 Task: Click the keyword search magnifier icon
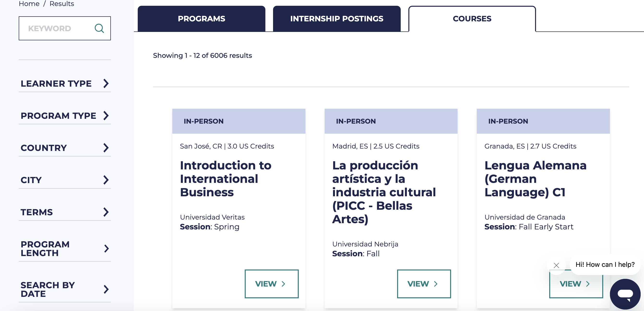99,28
